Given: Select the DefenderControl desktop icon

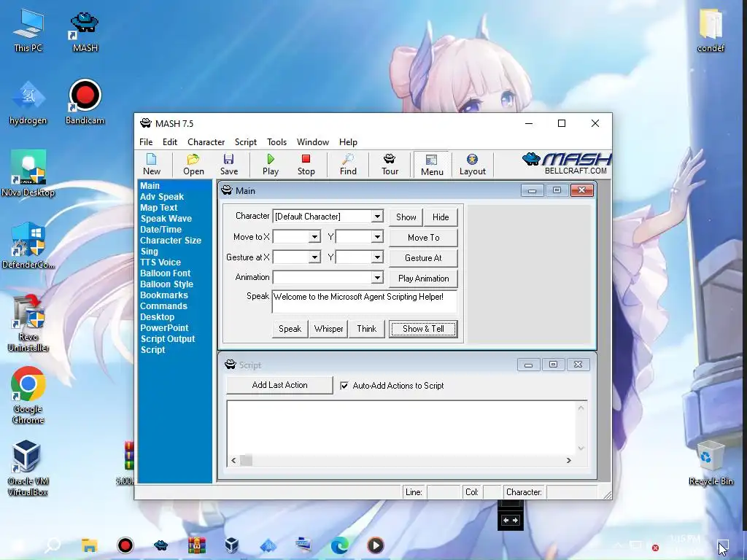Looking at the screenshot, I should click(28, 246).
